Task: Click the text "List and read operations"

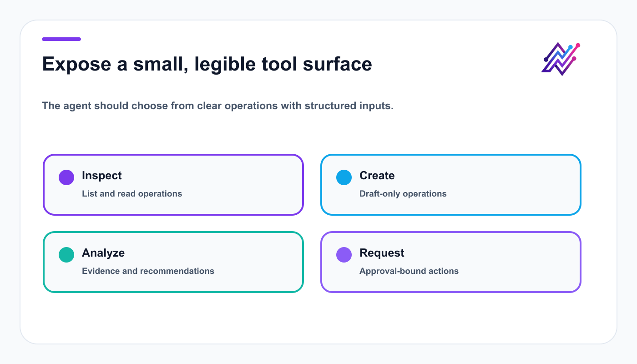Action: (x=132, y=194)
